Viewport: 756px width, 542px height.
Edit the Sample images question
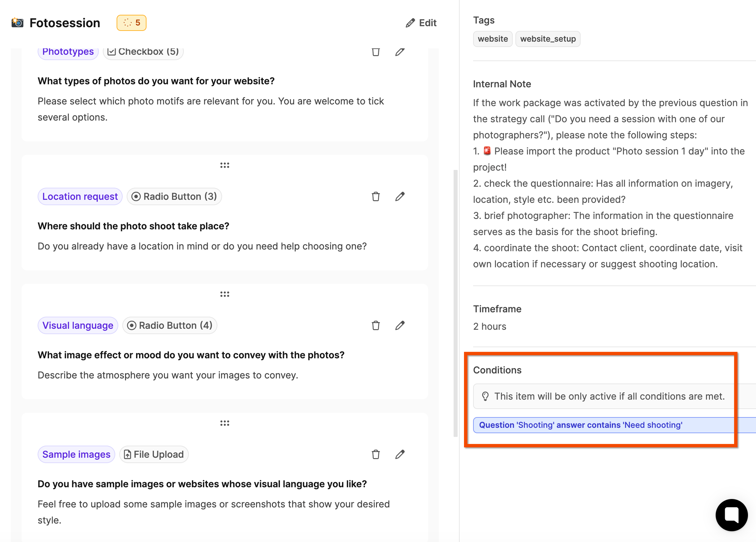pyautogui.click(x=400, y=454)
